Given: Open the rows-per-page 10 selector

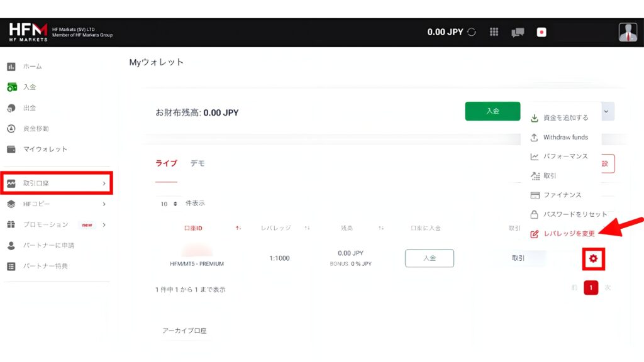Looking at the screenshot, I should tap(168, 204).
